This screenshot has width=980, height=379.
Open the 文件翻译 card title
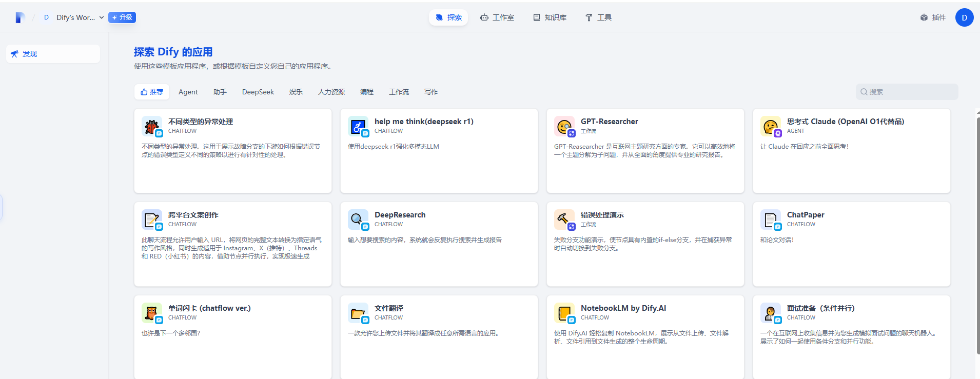click(x=389, y=308)
